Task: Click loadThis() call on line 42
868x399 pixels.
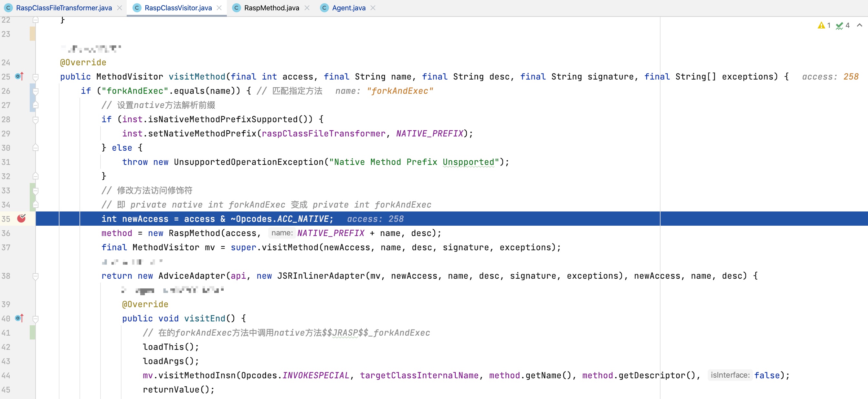Action: coord(171,347)
